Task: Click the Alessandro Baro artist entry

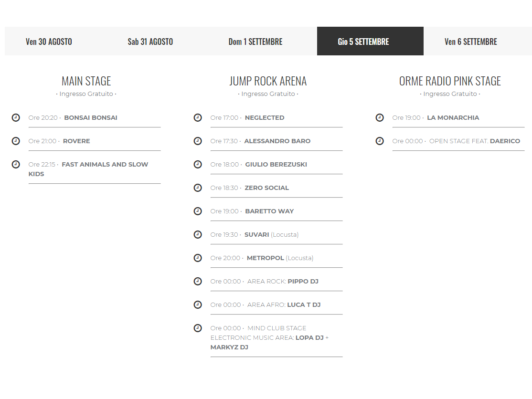Action: coord(277,141)
